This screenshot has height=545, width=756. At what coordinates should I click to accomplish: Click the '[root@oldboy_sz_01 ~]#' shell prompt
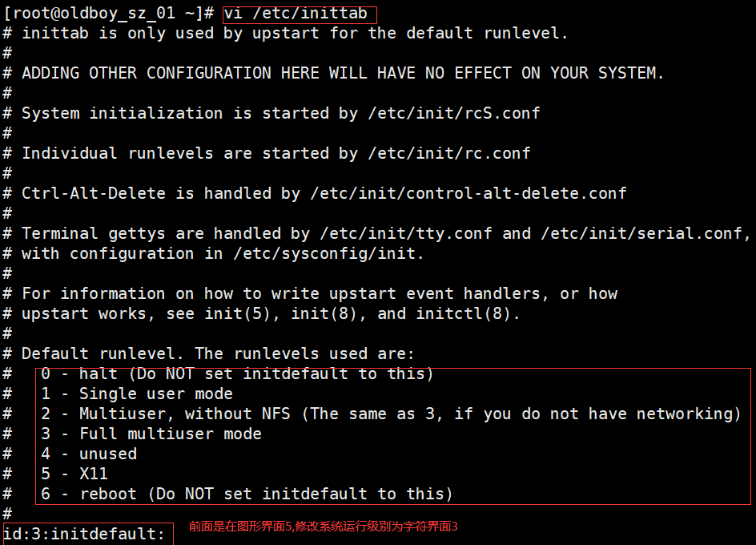108,14
